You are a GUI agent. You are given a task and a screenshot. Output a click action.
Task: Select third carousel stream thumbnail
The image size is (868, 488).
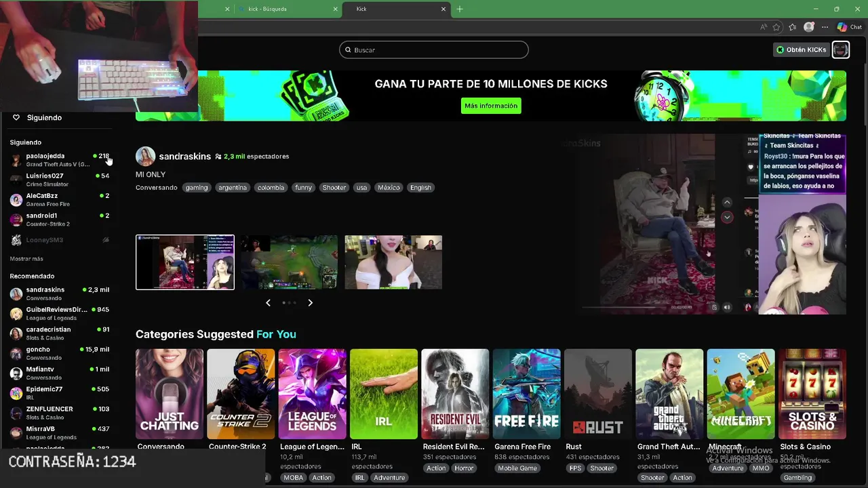[393, 262]
